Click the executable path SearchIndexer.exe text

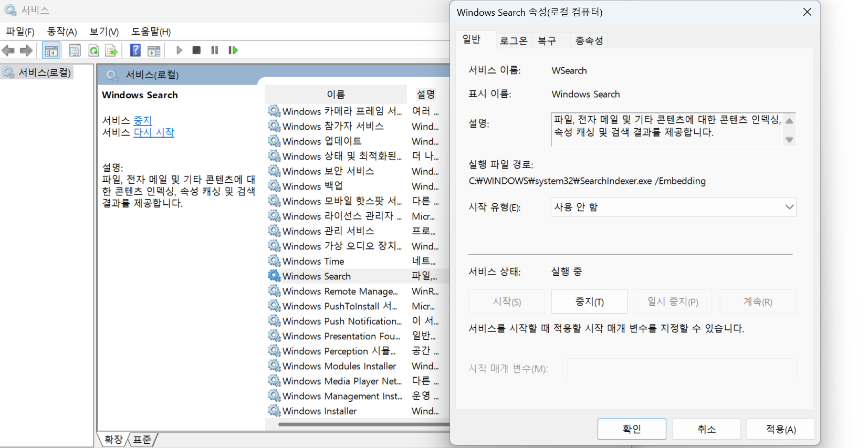pos(587,181)
